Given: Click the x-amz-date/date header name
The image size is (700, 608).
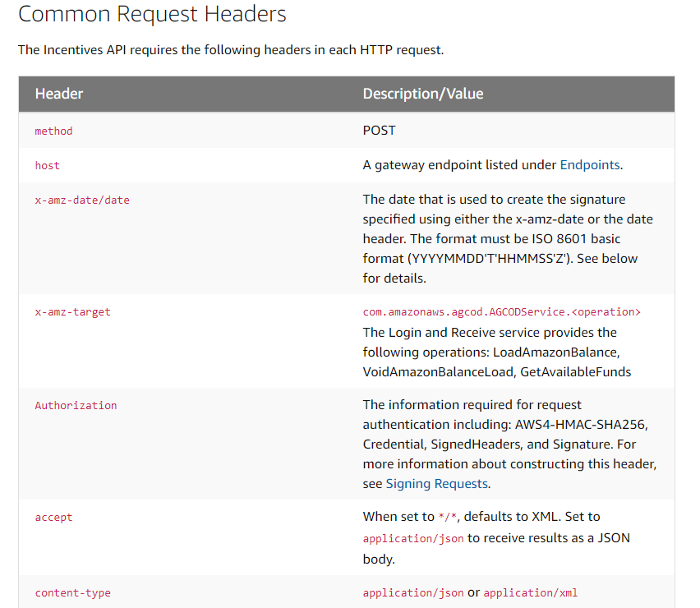Looking at the screenshot, I should (x=82, y=200).
